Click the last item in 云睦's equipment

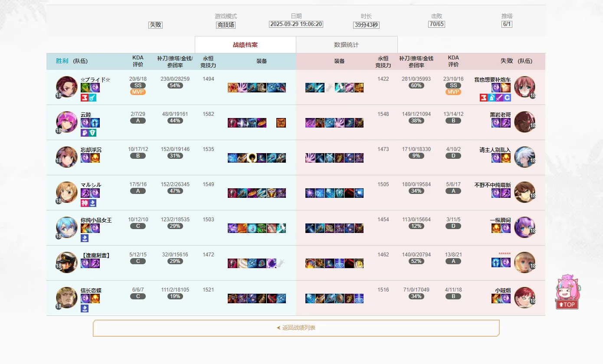coord(281,123)
